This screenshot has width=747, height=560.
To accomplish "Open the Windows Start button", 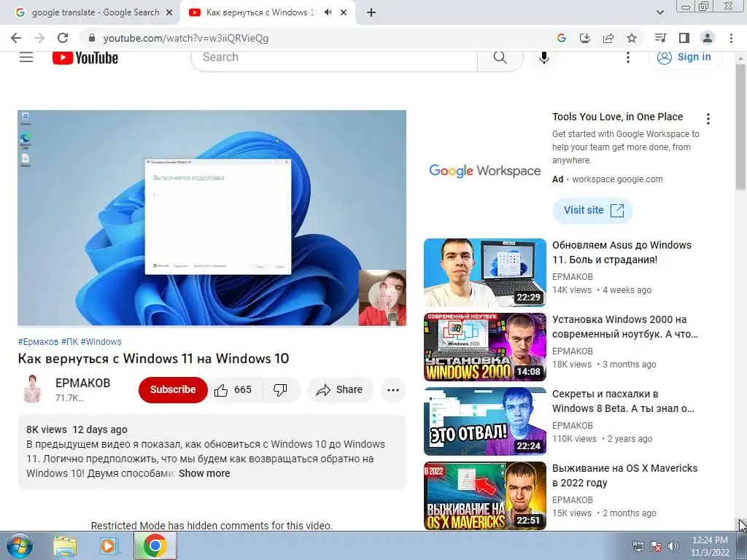I will click(20, 545).
